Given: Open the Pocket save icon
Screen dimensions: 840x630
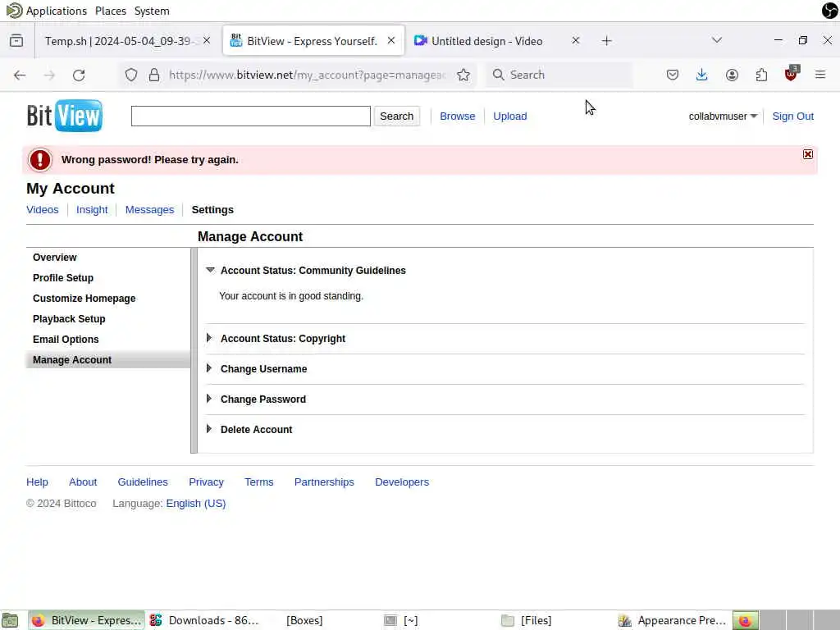Looking at the screenshot, I should coord(673,75).
